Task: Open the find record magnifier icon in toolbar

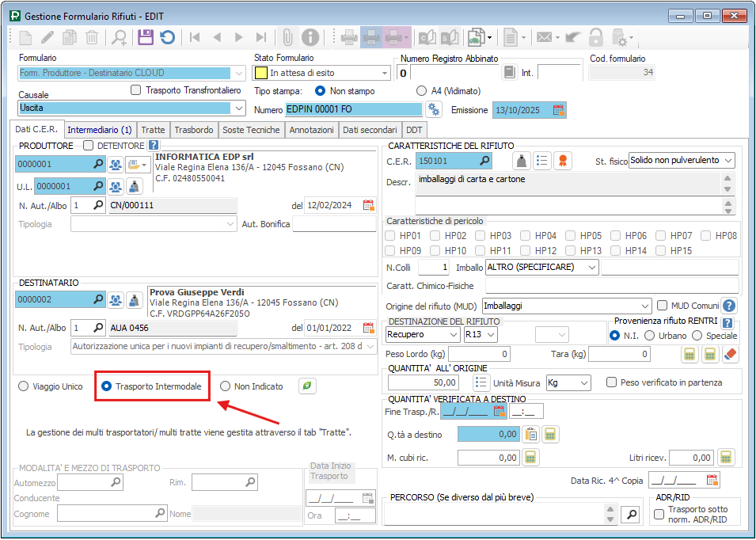Action: coord(119,37)
